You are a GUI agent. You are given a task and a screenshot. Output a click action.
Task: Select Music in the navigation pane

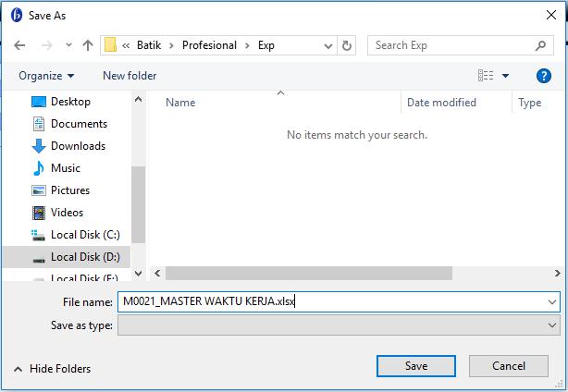(x=65, y=168)
